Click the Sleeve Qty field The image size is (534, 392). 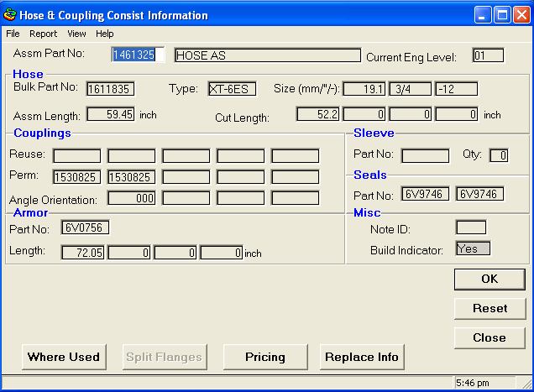point(499,154)
